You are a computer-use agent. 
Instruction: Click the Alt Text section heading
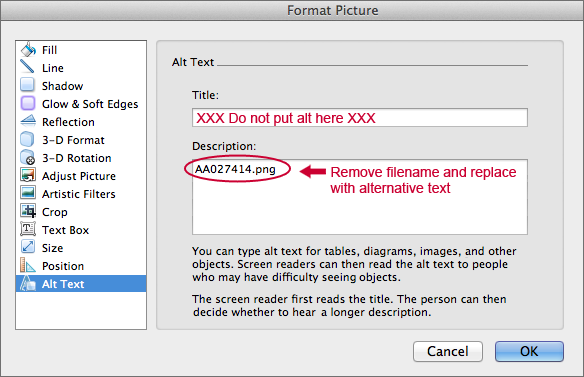[x=193, y=62]
